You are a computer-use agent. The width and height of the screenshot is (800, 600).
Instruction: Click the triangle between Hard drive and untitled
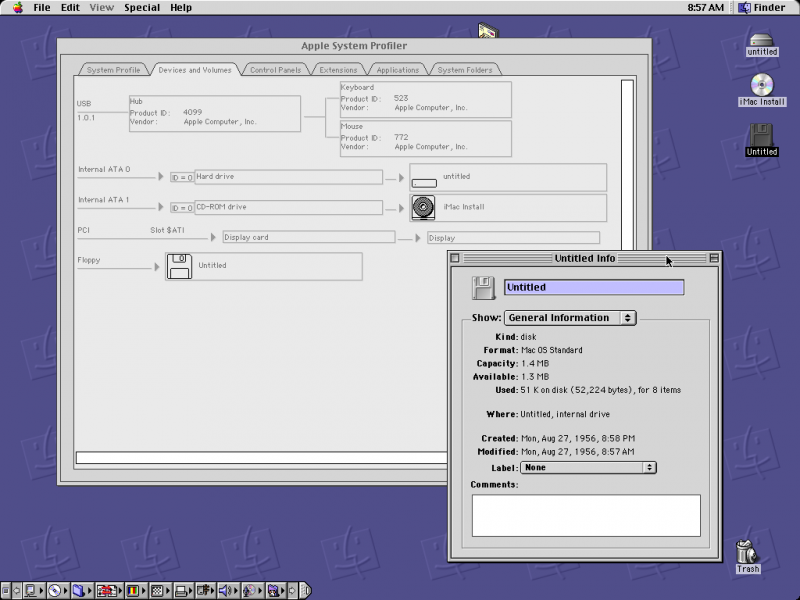coord(401,178)
